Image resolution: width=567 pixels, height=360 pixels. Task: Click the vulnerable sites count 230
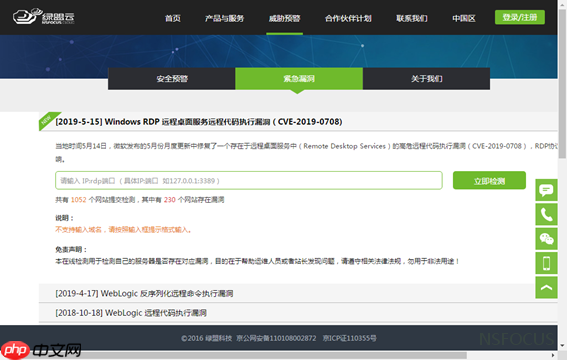(x=170, y=200)
